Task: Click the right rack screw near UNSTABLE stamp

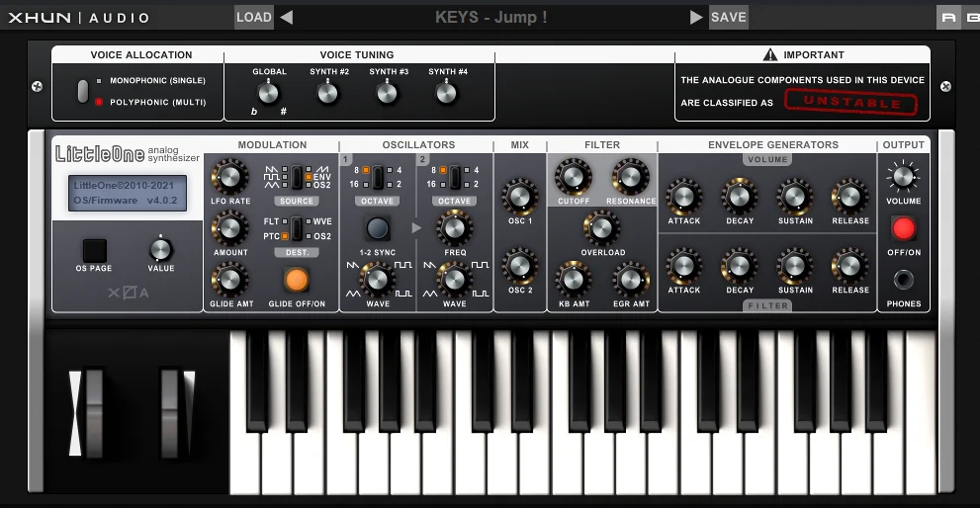Action: 945,86
